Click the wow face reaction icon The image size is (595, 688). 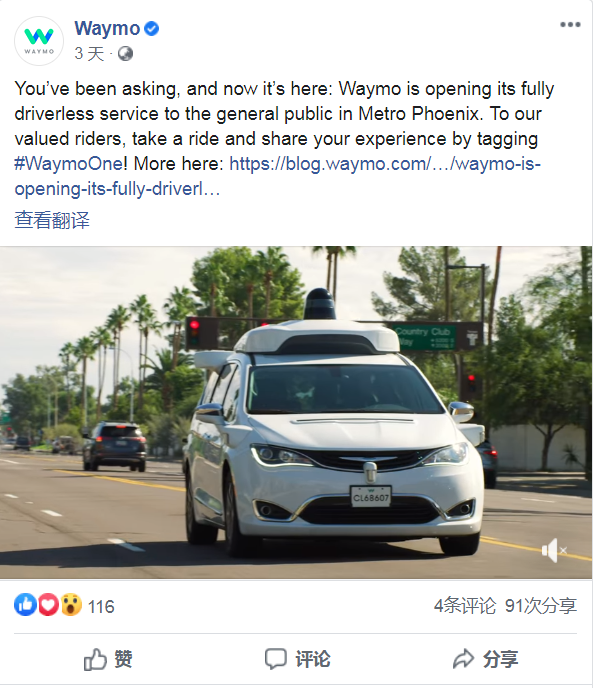pos(71,605)
